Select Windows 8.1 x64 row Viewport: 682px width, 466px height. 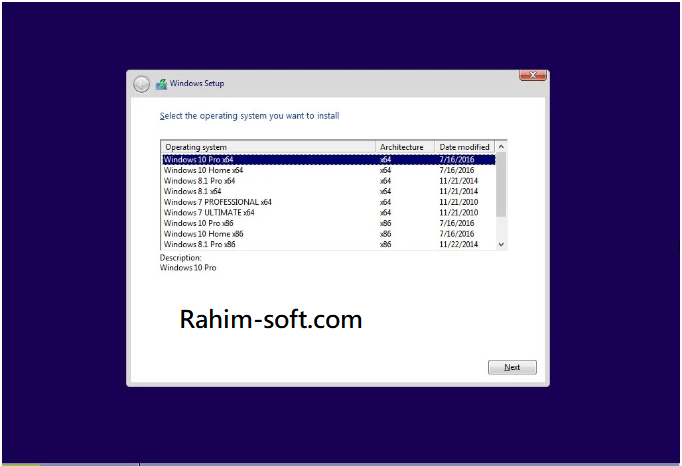pyautogui.click(x=328, y=191)
